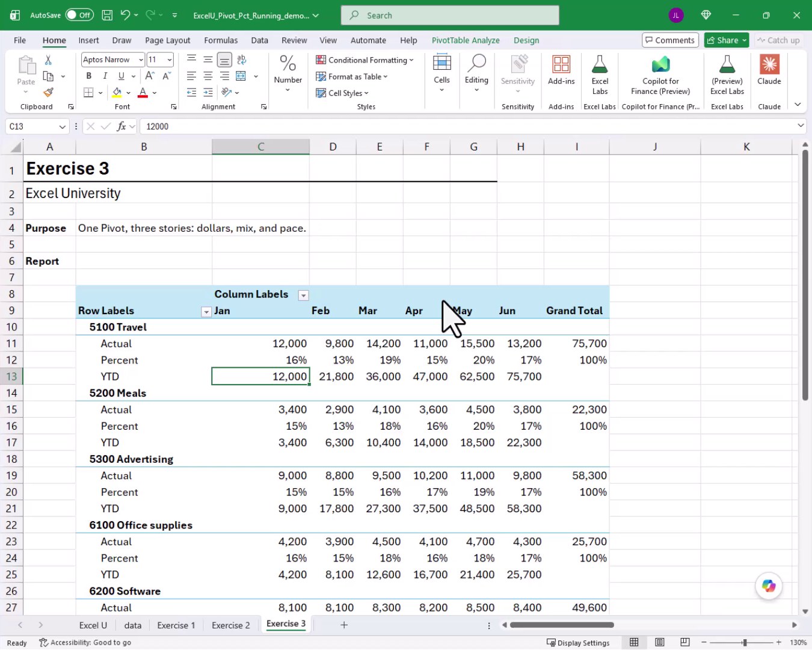The height and width of the screenshot is (650, 812).
Task: Click the Wrap Text icon
Action: click(x=241, y=60)
